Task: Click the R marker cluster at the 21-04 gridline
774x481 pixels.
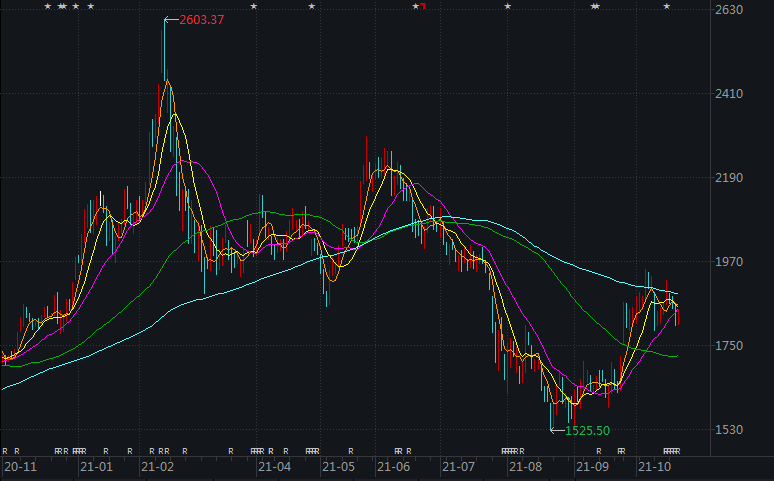Action: click(257, 451)
